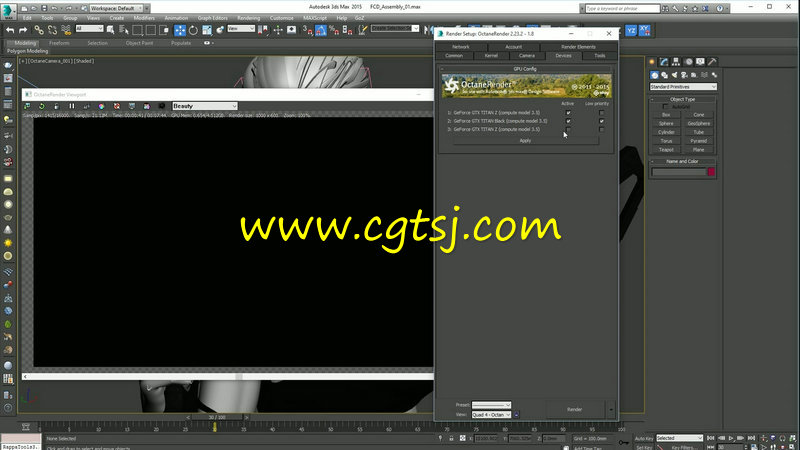Open the selection filter All dropdown
Screen dimensions: 800x450
(89, 29)
